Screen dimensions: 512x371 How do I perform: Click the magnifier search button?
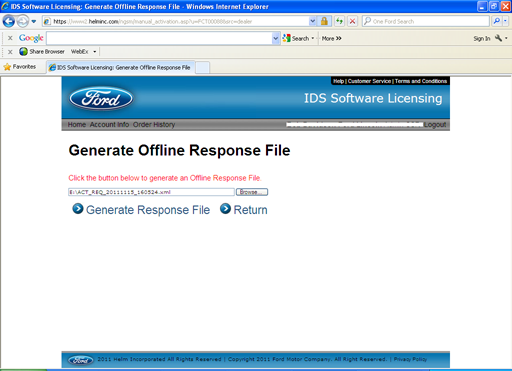tap(496, 21)
